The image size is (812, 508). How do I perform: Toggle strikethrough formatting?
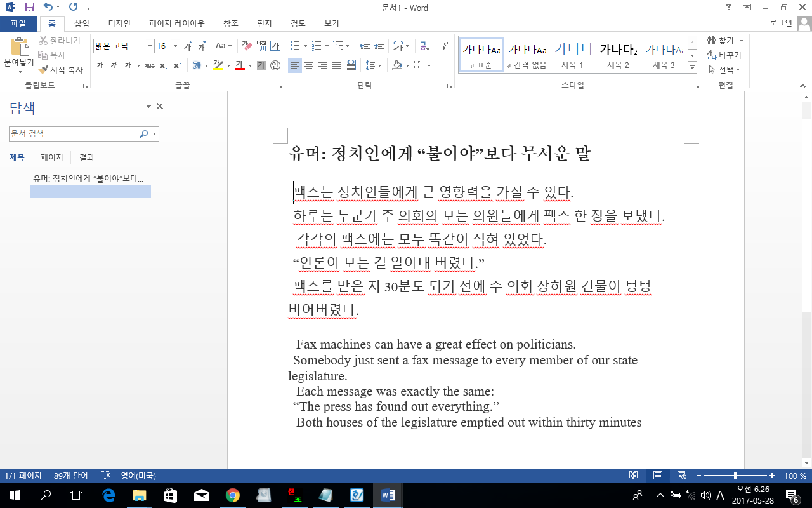[149, 65]
